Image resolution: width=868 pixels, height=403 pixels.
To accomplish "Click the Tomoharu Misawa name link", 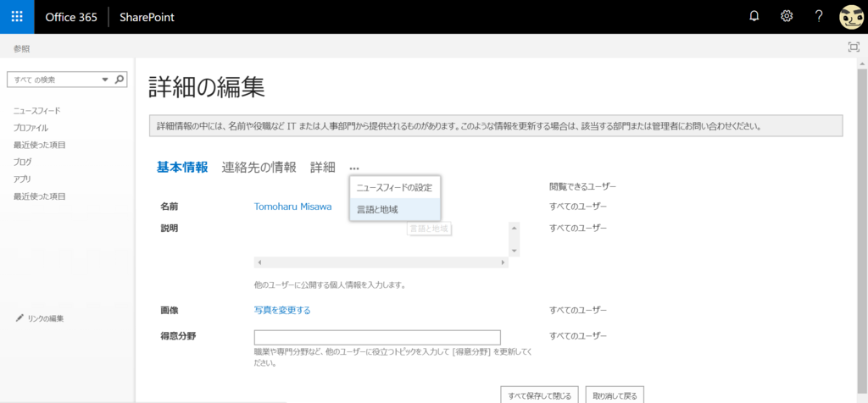I will [x=292, y=207].
